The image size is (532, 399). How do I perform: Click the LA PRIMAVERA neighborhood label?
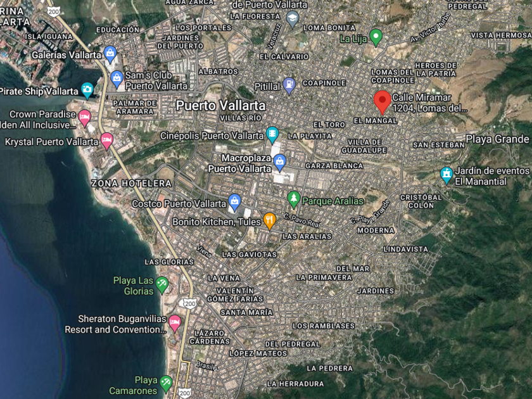point(324,277)
